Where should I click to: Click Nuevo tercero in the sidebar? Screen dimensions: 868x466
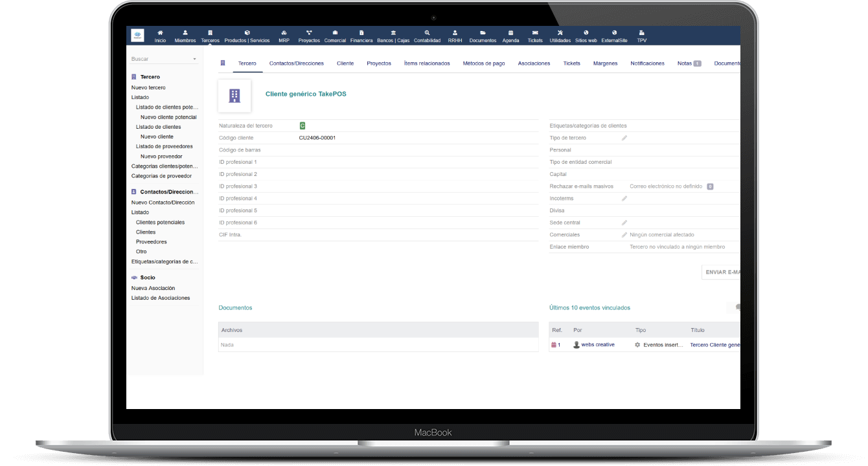click(148, 87)
